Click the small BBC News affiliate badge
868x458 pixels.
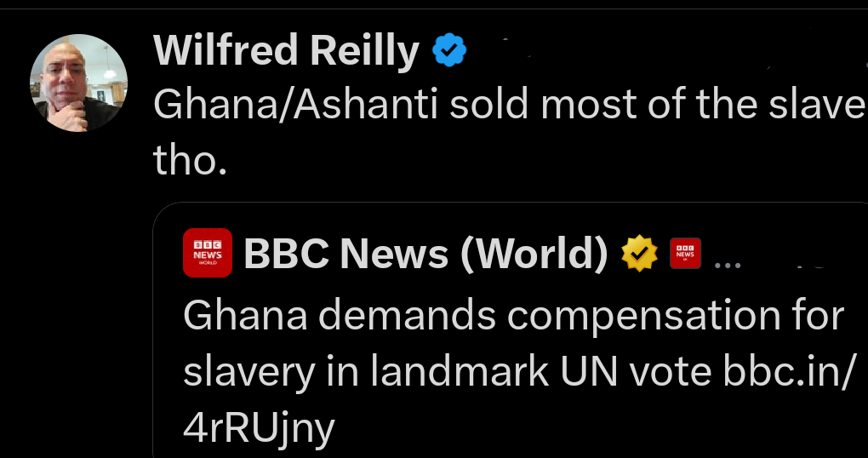[685, 253]
